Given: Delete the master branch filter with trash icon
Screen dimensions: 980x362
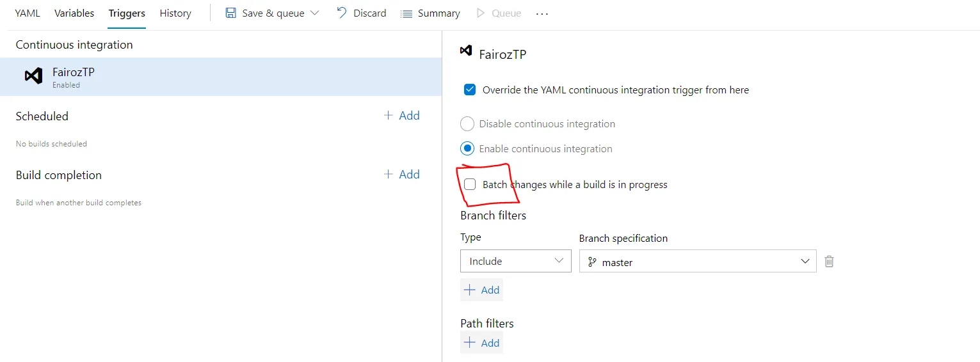Looking at the screenshot, I should 829,261.
